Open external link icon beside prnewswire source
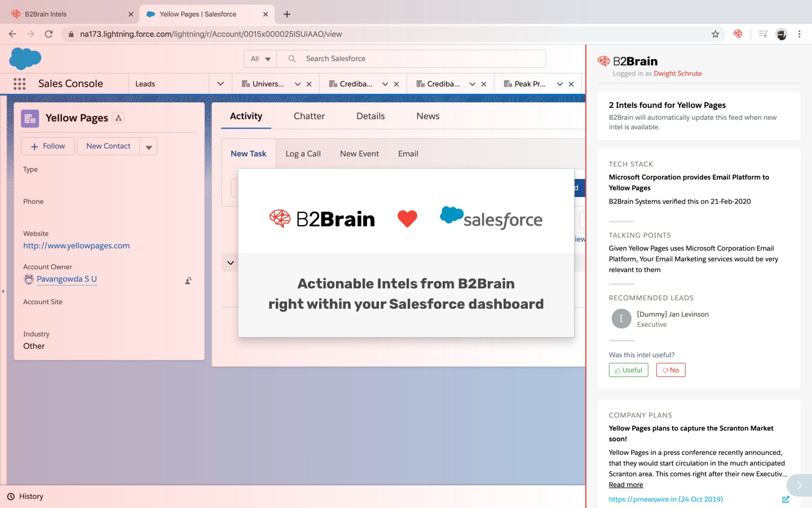Viewport: 812px width, 508px height. coord(785,500)
